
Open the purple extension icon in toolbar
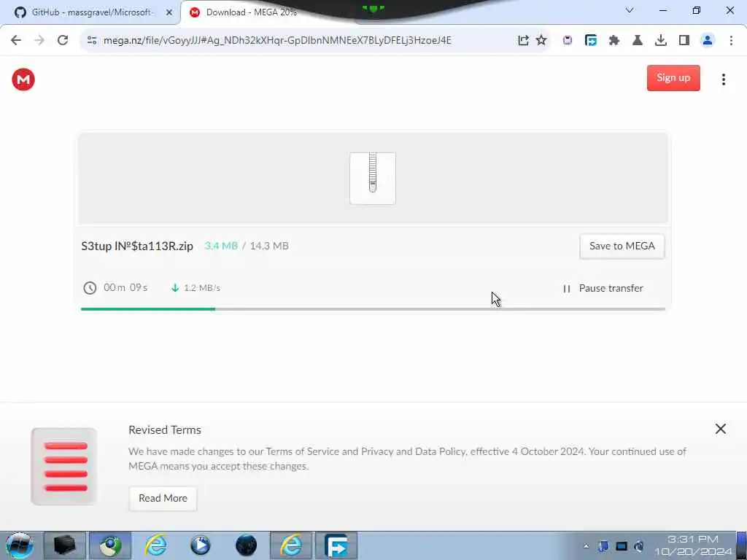tap(567, 41)
